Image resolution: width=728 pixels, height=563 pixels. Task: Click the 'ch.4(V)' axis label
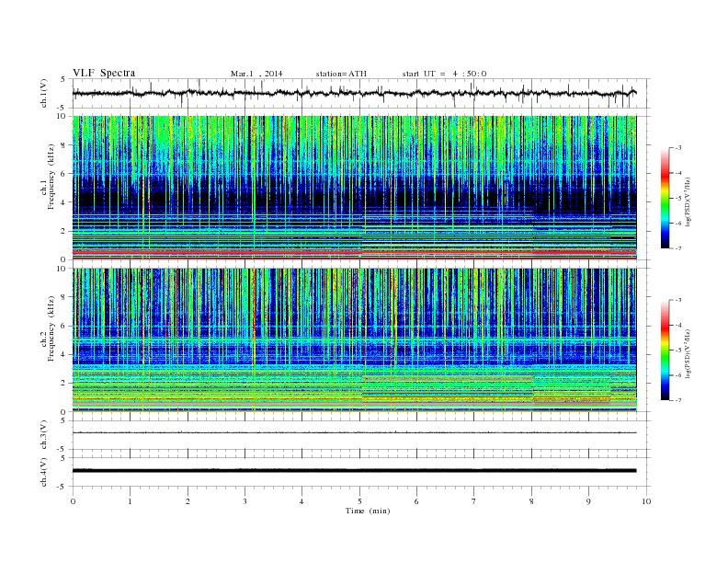(44, 473)
